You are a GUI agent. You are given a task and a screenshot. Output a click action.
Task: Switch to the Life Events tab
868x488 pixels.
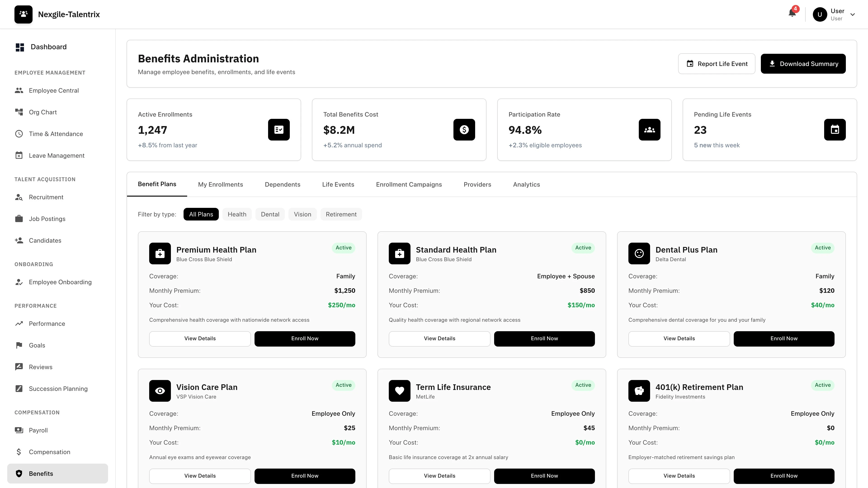coord(338,184)
